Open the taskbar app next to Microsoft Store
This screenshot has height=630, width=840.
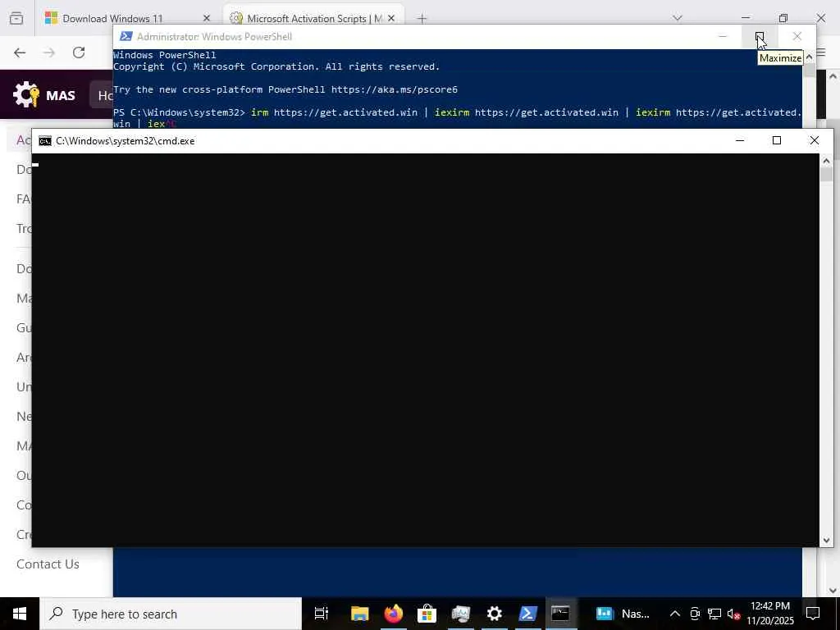coord(461,614)
